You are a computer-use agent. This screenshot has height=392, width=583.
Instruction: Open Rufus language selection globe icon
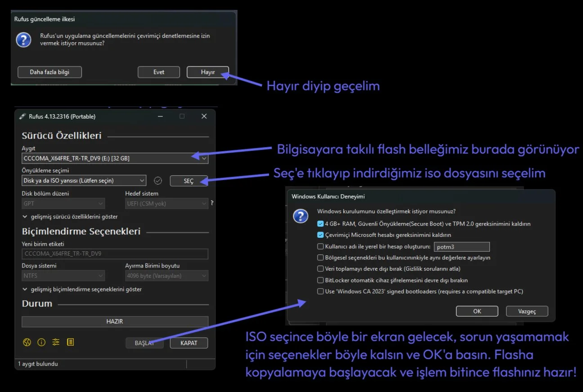[x=27, y=343]
